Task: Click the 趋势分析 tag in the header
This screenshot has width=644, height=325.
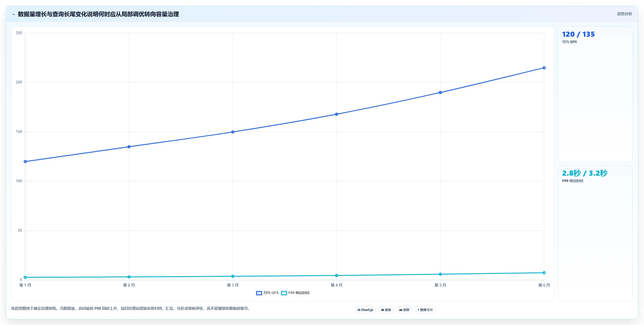Action: [624, 14]
